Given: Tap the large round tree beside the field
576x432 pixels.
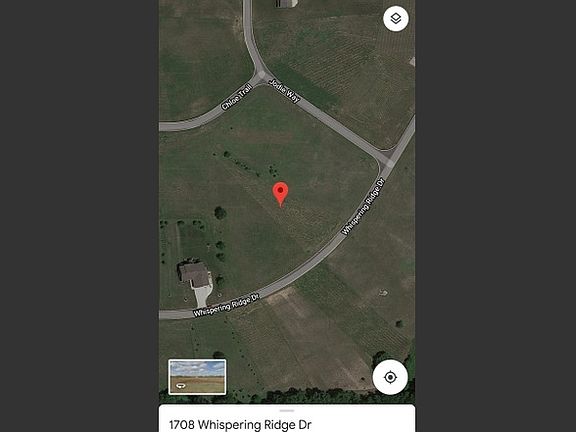Looking at the screenshot, I should 220,213.
